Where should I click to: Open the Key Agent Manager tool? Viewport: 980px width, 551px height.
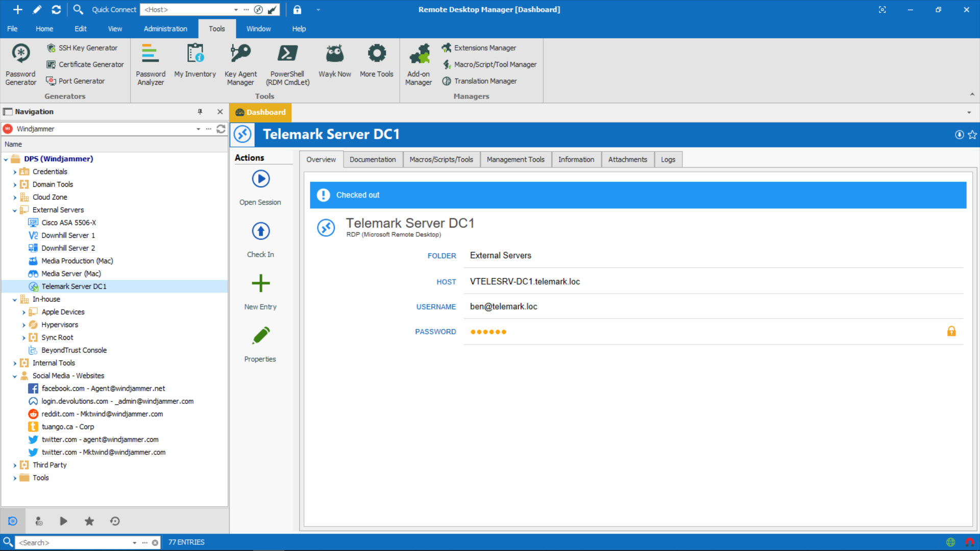241,63
